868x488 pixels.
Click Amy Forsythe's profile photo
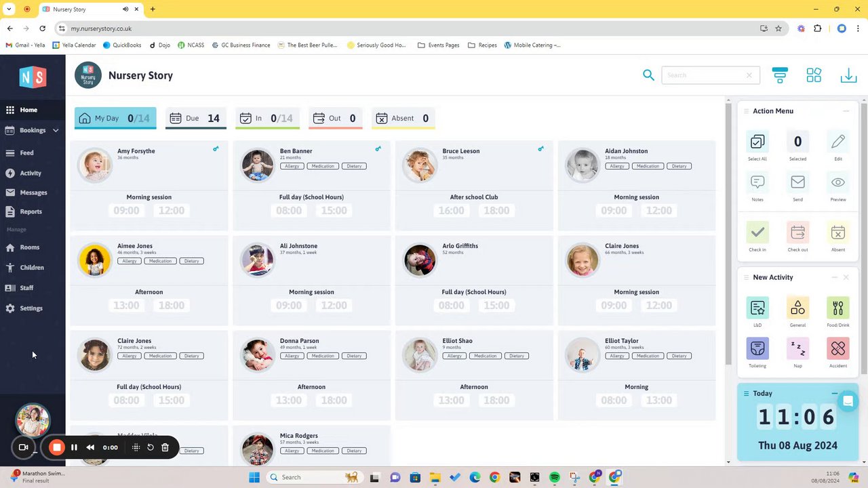(94, 165)
